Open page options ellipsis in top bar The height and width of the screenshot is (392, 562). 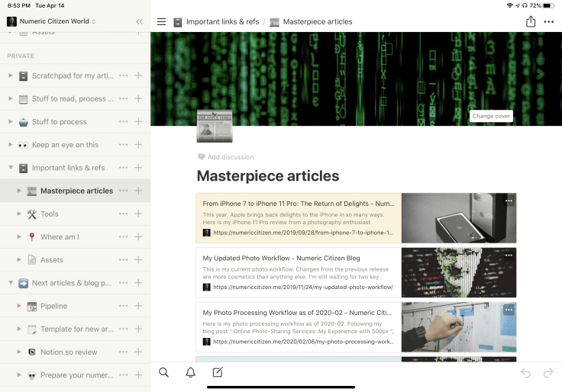(x=548, y=22)
